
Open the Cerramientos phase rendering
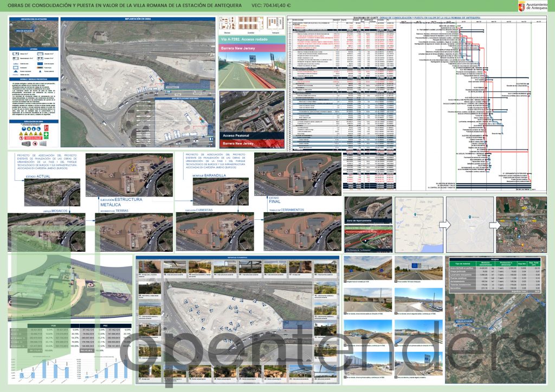[x=302, y=232]
